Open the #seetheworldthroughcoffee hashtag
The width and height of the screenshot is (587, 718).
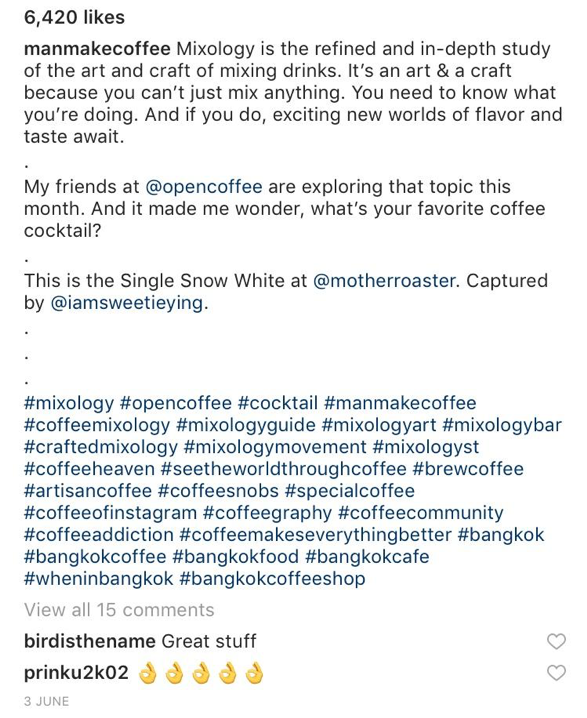coord(284,469)
